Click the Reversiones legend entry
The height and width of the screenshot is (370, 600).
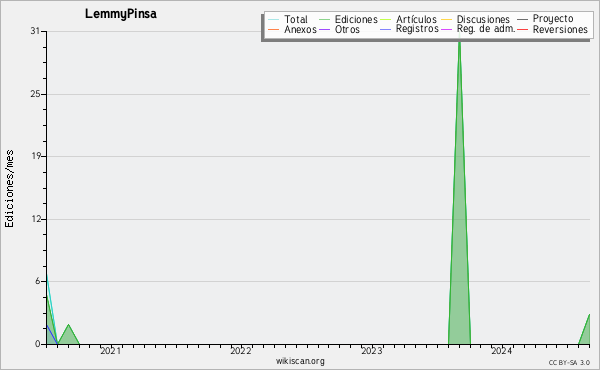pos(553,29)
